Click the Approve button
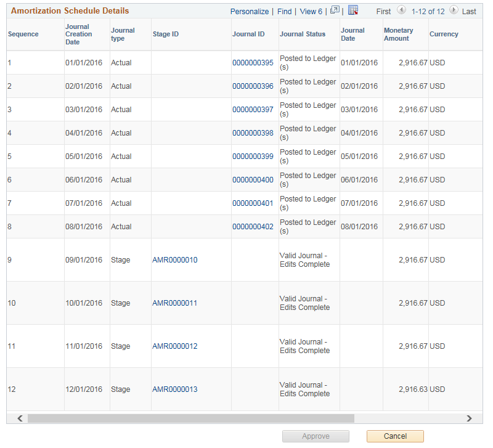 tap(316, 436)
